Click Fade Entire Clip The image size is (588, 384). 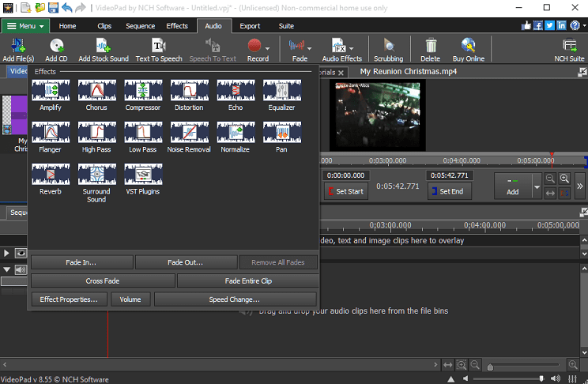point(248,280)
